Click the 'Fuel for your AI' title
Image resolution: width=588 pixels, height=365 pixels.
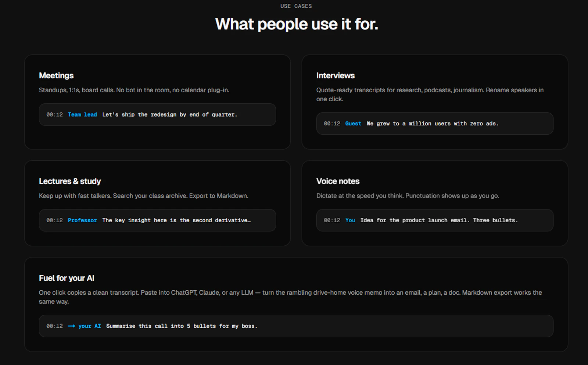[67, 278]
